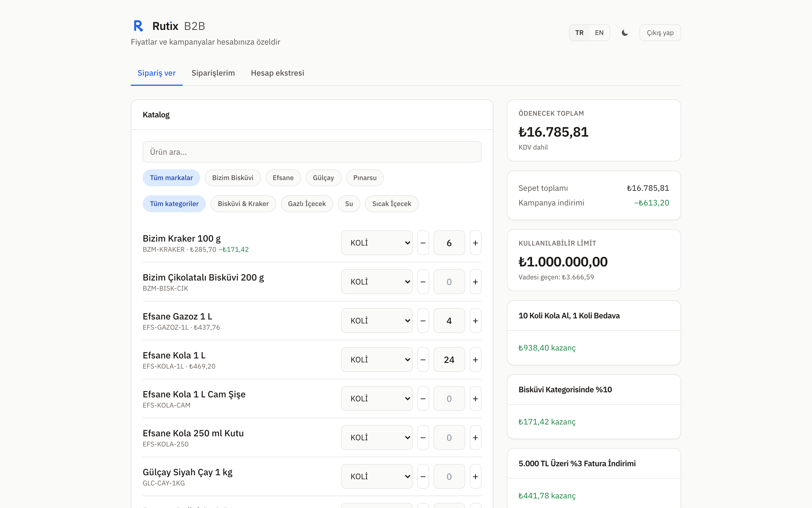Open unit dropdown for Efsane Kola Cam Şişe
The height and width of the screenshot is (508, 812).
pyautogui.click(x=376, y=398)
